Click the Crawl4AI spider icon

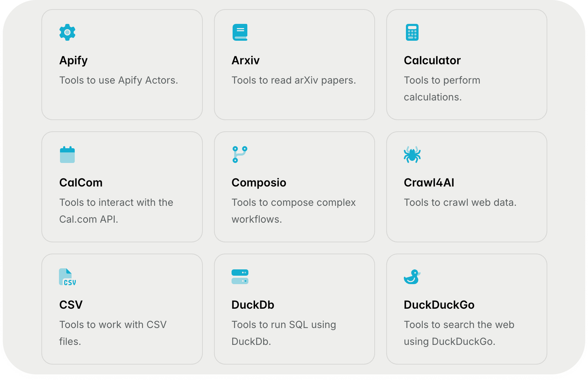tap(412, 155)
